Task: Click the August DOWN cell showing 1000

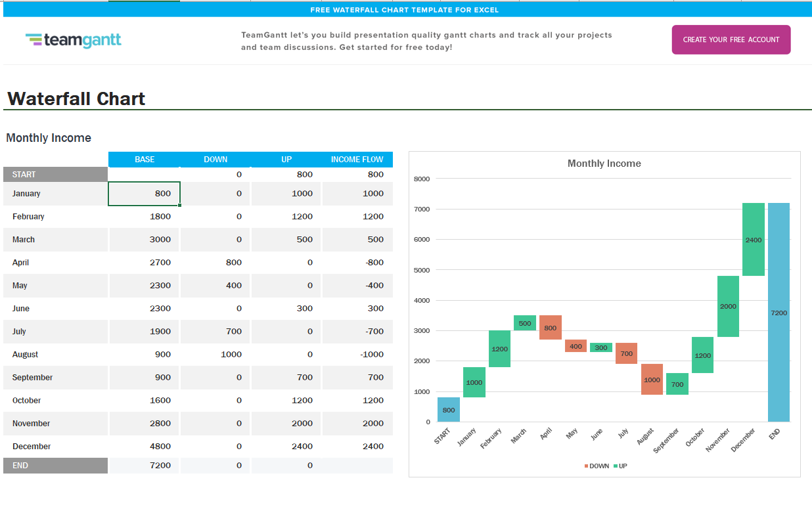Action: point(215,355)
